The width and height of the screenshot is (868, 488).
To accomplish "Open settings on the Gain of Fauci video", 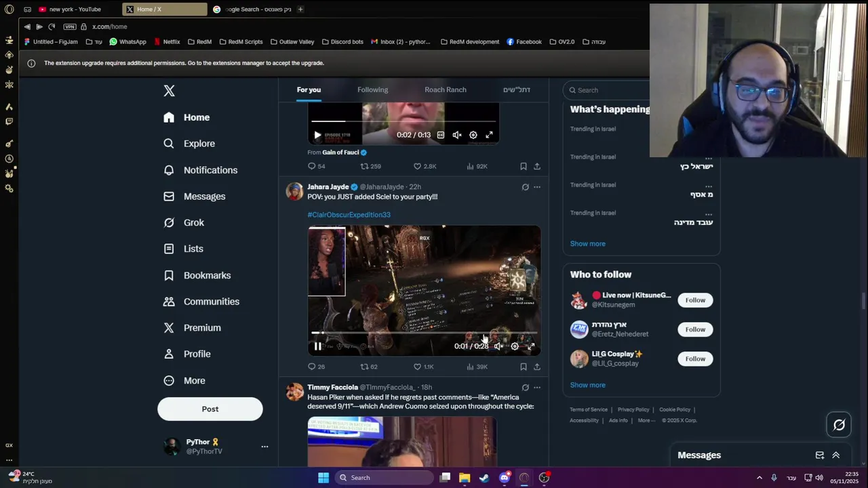I will [x=473, y=135].
